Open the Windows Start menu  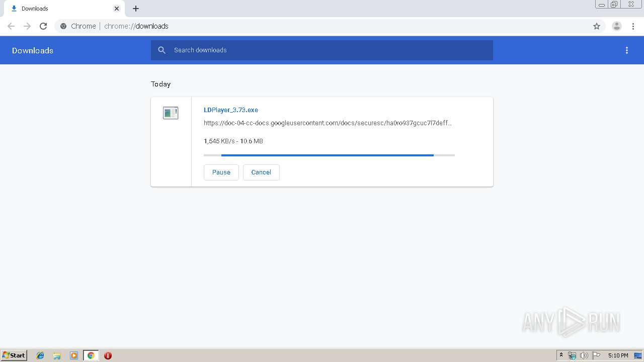pos(14,355)
